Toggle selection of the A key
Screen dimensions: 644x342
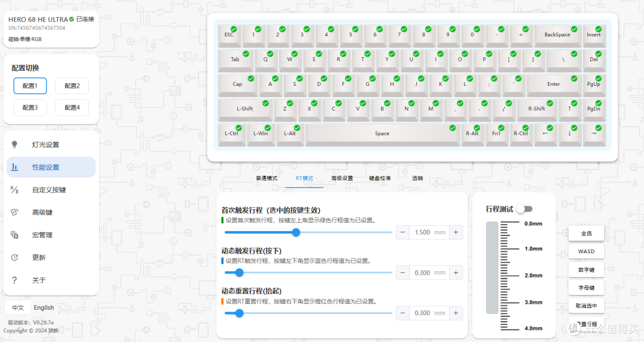[x=270, y=85]
